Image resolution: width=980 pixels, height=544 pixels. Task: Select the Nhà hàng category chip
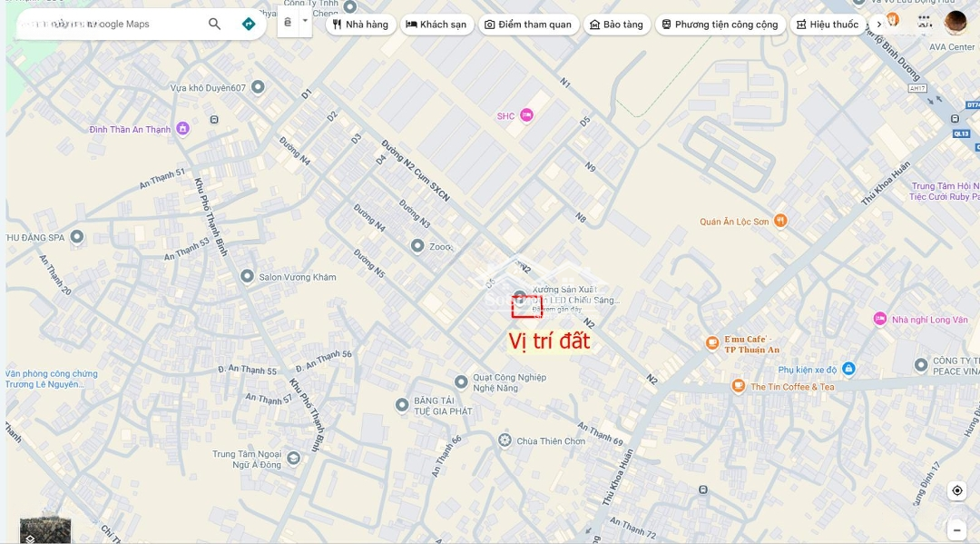click(x=360, y=25)
